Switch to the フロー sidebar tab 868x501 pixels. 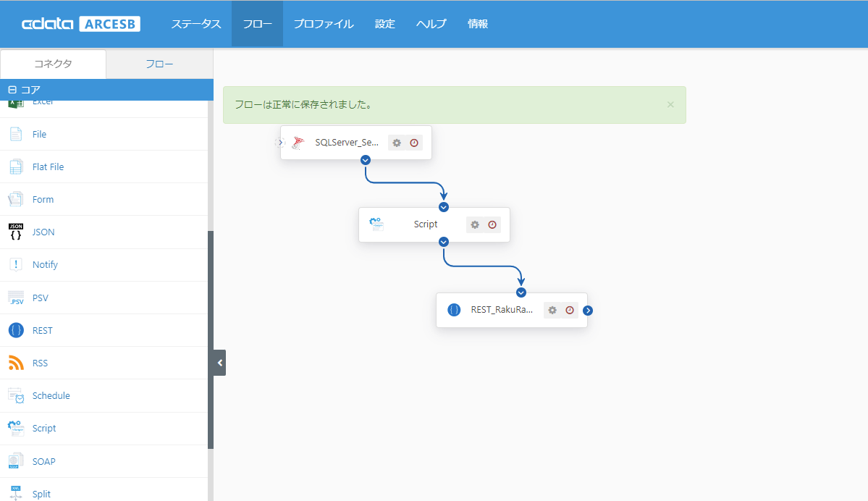click(x=159, y=64)
